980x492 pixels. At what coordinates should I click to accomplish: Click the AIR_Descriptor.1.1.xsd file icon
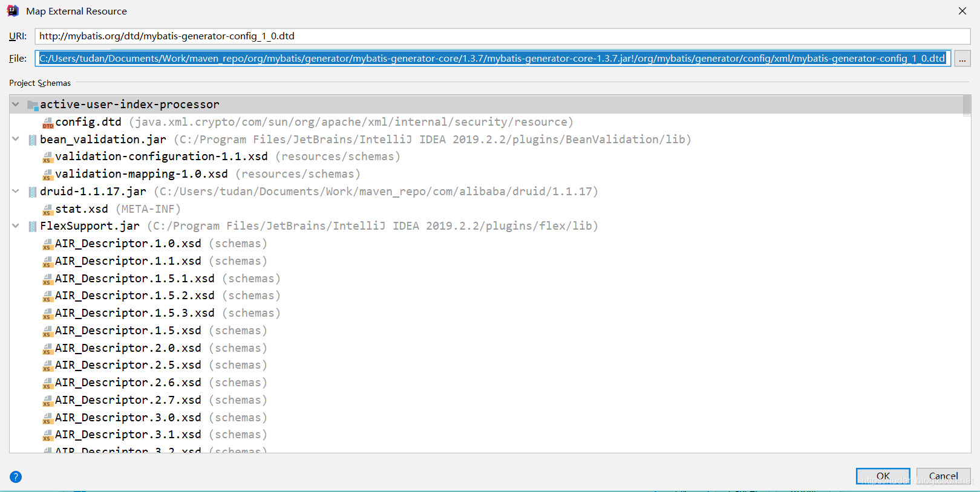tap(48, 262)
